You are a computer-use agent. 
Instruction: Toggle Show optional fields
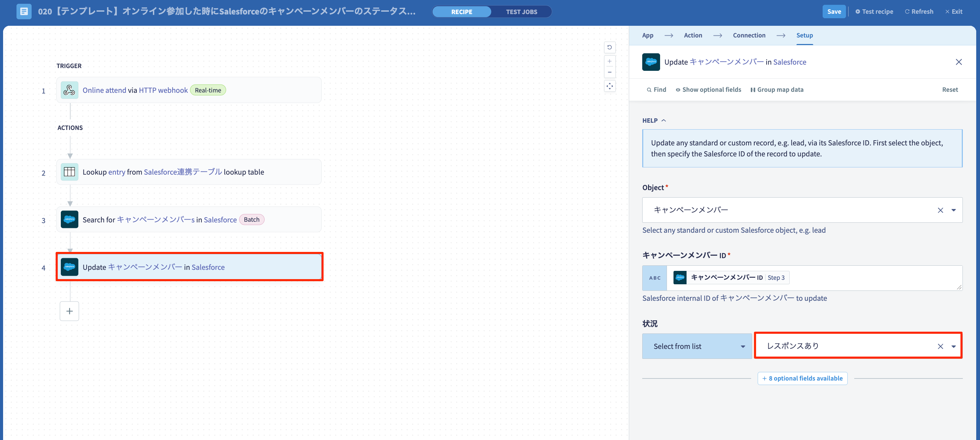(x=709, y=90)
